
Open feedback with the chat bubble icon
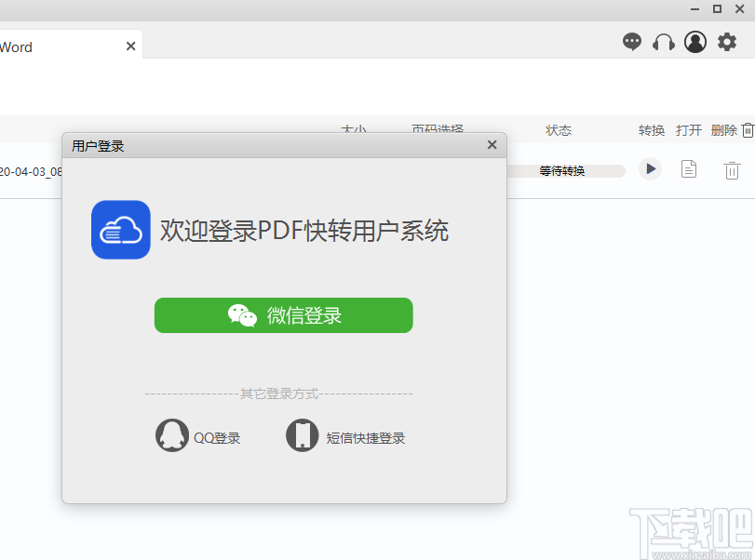click(x=632, y=42)
